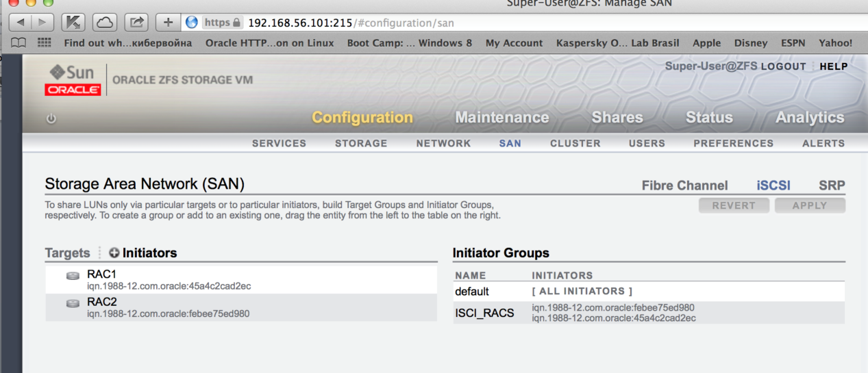Click the APPLY button
This screenshot has width=868, height=373.
[810, 205]
